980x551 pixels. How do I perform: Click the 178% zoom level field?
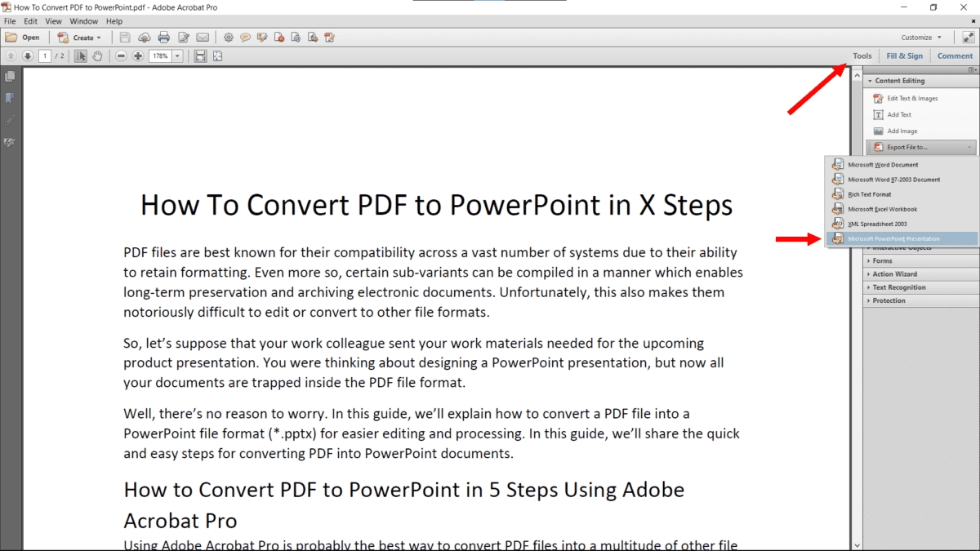tap(160, 56)
